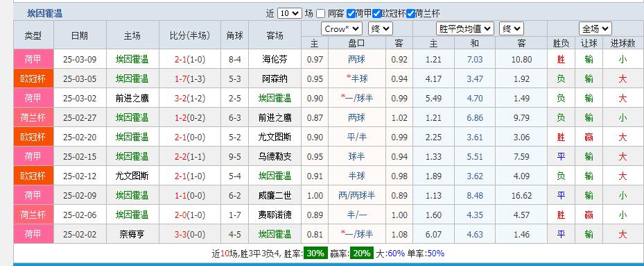Click the 盘口 column header

pos(356,43)
